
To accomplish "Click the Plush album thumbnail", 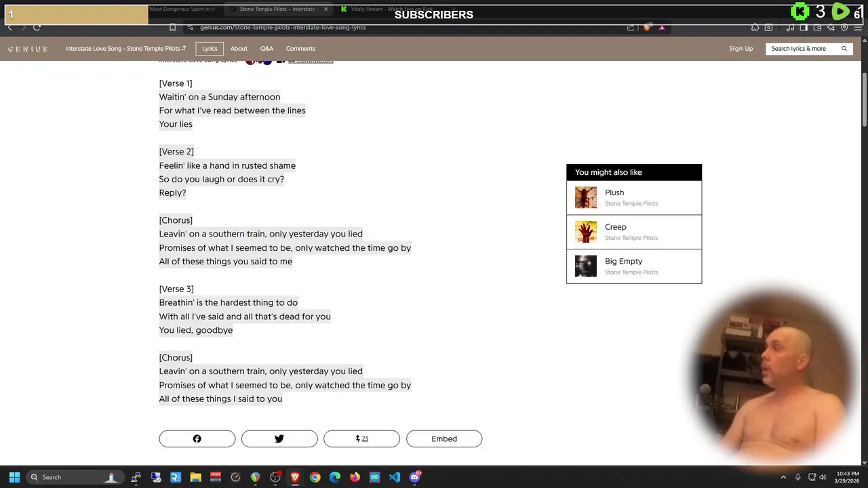I will pyautogui.click(x=586, y=197).
